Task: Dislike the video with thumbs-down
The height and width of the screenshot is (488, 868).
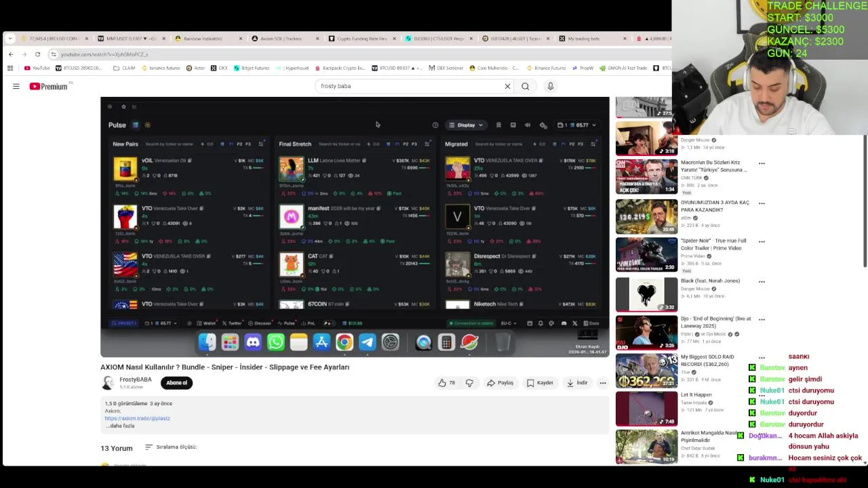Action: tap(469, 383)
